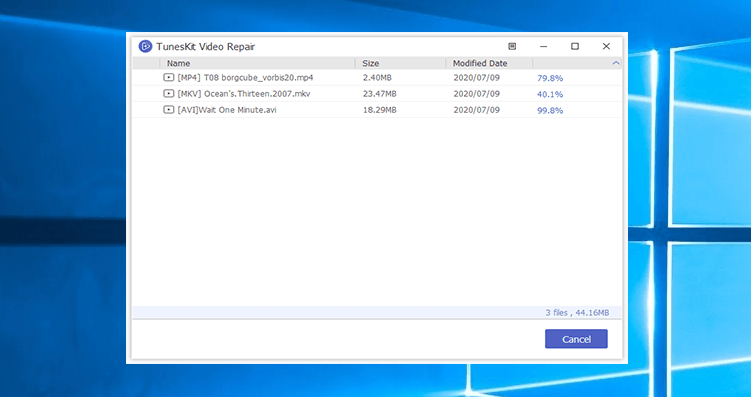Screen dimensions: 751x397
Task: Sort files by Modified Date column header
Action: pyautogui.click(x=489, y=63)
